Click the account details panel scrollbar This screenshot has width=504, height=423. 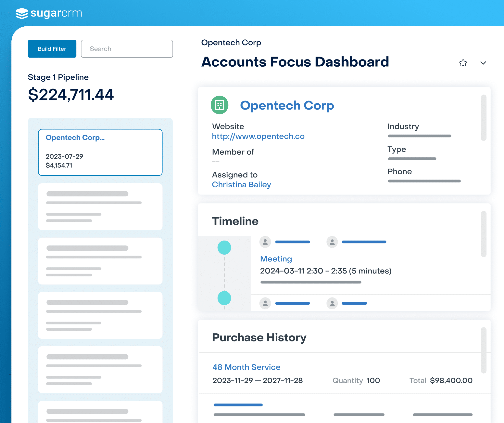(484, 118)
